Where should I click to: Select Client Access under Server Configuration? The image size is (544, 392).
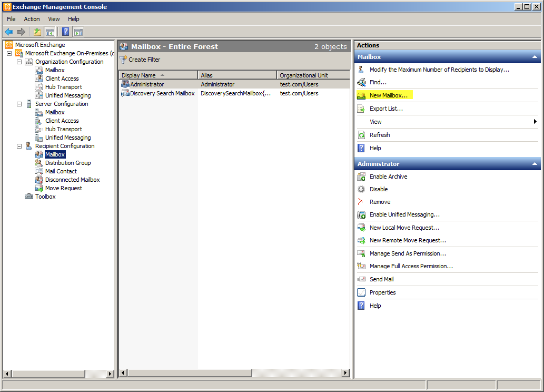pyautogui.click(x=62, y=121)
